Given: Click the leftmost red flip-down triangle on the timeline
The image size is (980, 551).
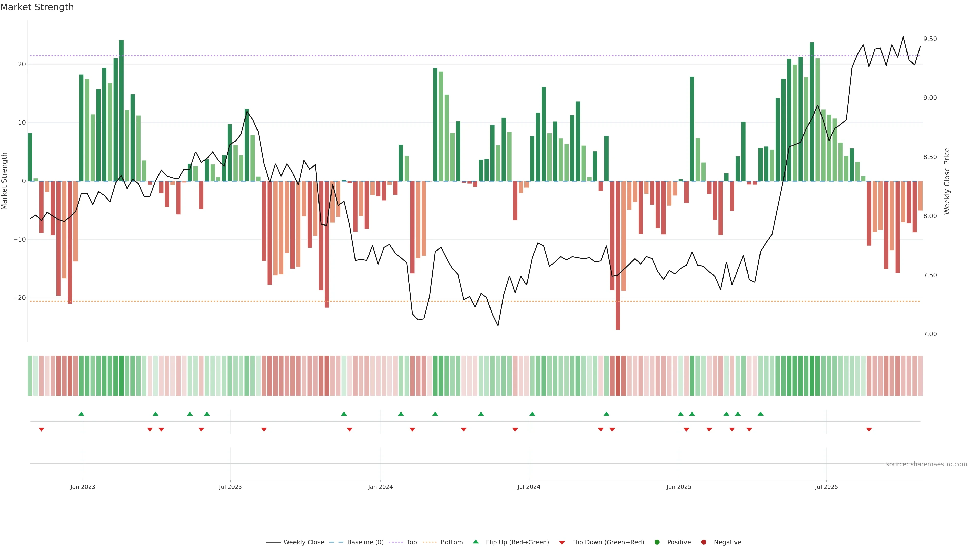Looking at the screenshot, I should pos(41,429).
